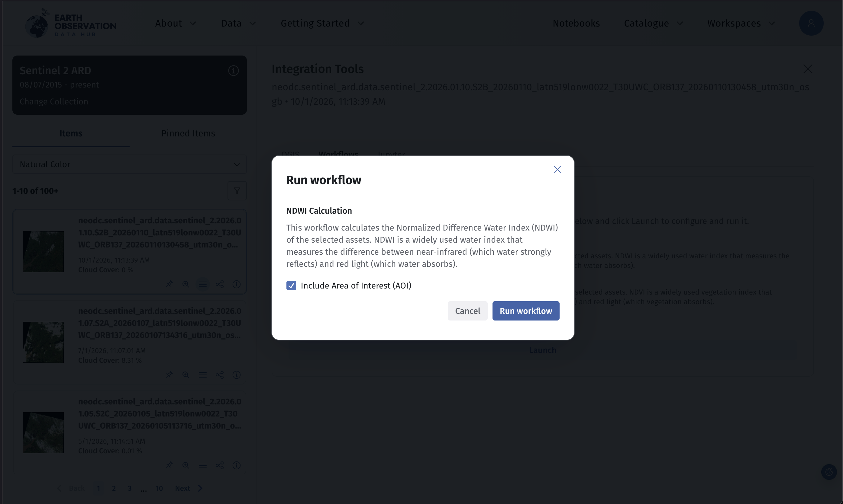
Task: Uncheck Include Area of Interest checkbox
Action: (x=291, y=285)
